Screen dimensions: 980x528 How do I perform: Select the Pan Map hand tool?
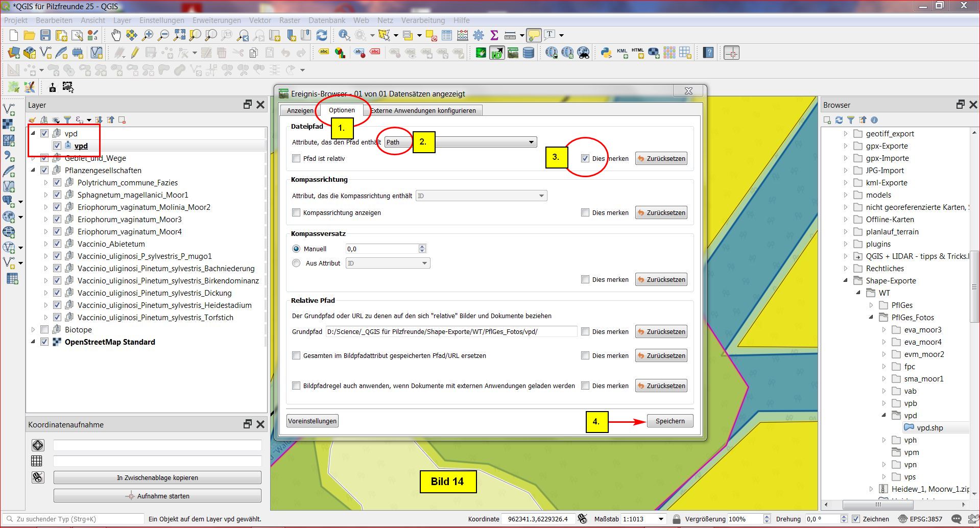point(116,35)
